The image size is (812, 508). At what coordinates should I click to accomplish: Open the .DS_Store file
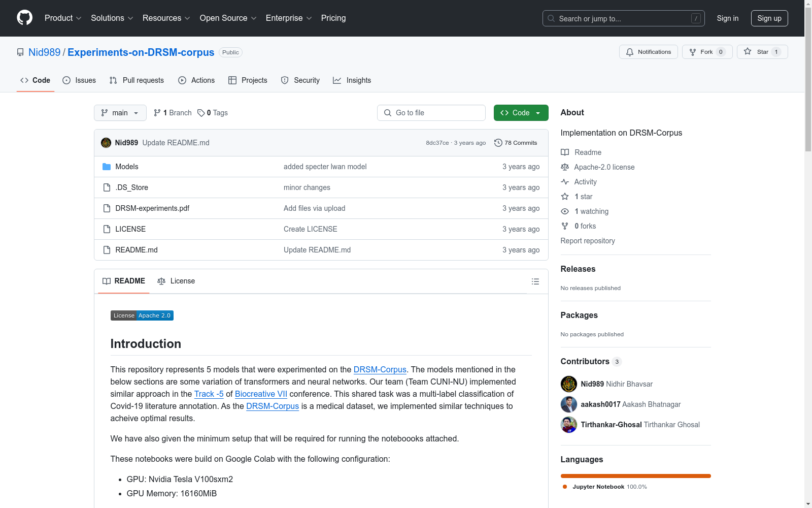pyautogui.click(x=132, y=187)
